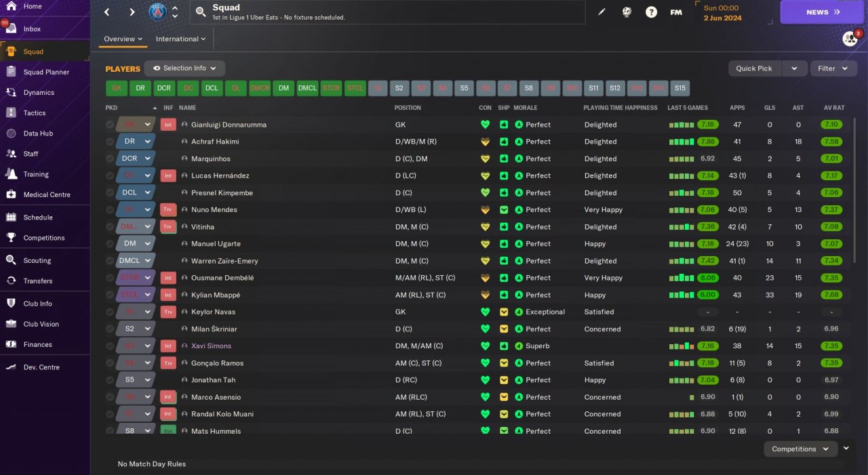Tick selection circle for Presnel Kimpembe
The width and height of the screenshot is (868, 475).
tap(110, 192)
